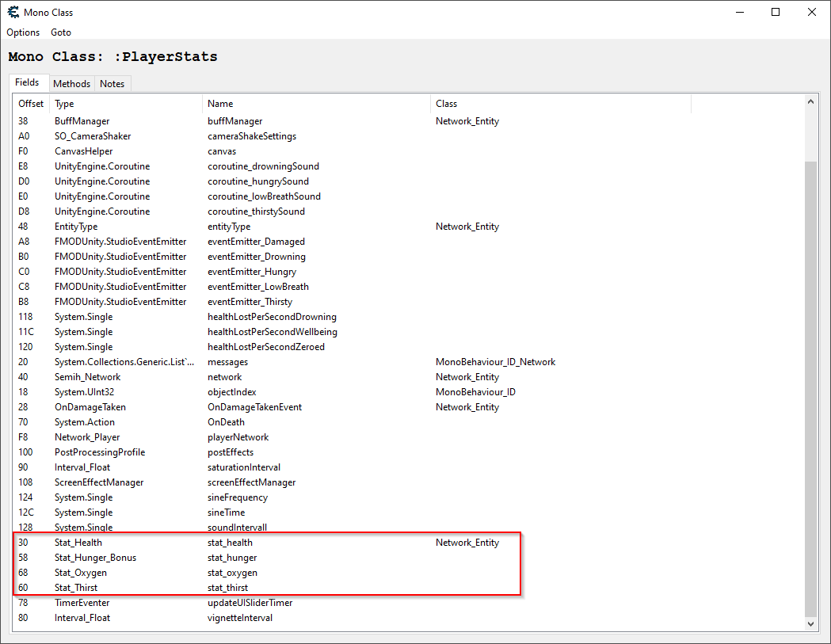Switch to the Methods tab
Screen dimensions: 831x644
(71, 83)
